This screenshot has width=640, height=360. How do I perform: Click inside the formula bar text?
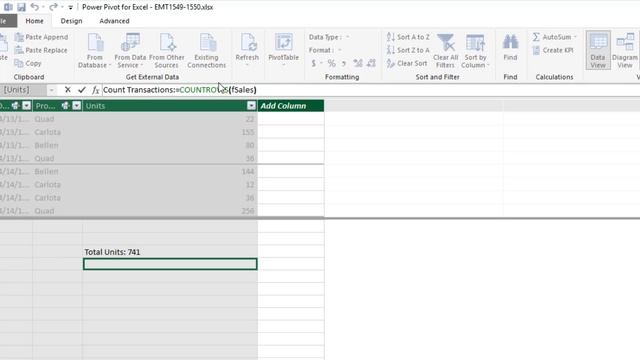point(180,90)
